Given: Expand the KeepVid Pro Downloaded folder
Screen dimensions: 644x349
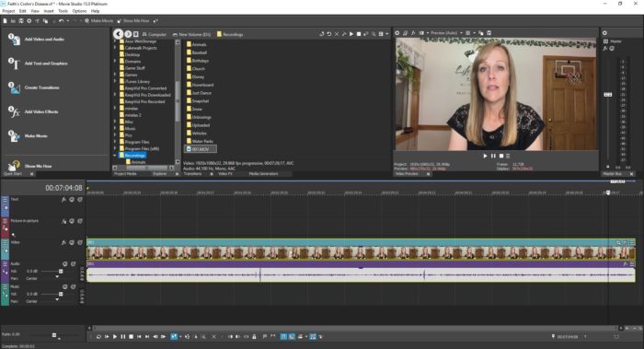Looking at the screenshot, I should point(115,95).
